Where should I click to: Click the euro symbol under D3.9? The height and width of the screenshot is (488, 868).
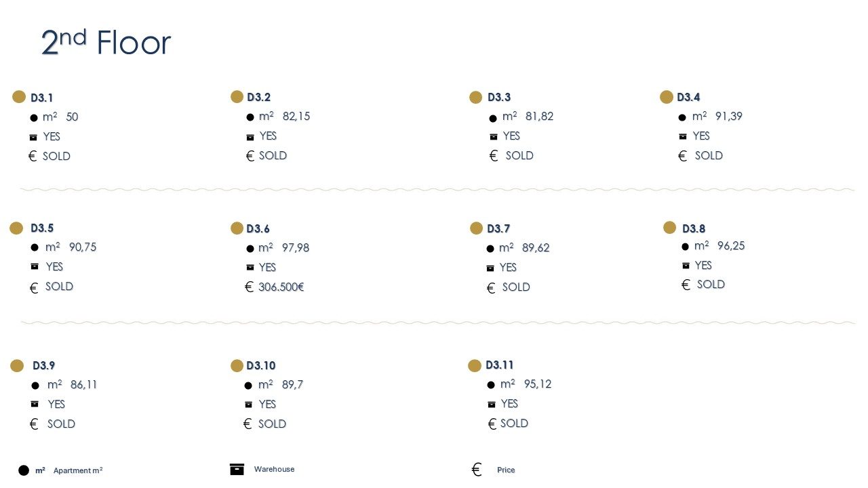(x=34, y=424)
